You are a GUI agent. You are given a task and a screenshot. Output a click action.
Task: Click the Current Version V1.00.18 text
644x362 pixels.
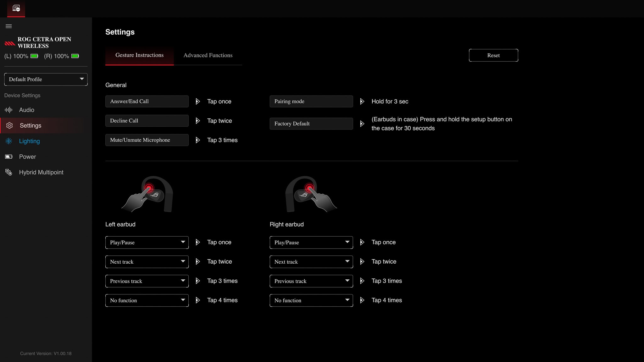[x=46, y=354]
